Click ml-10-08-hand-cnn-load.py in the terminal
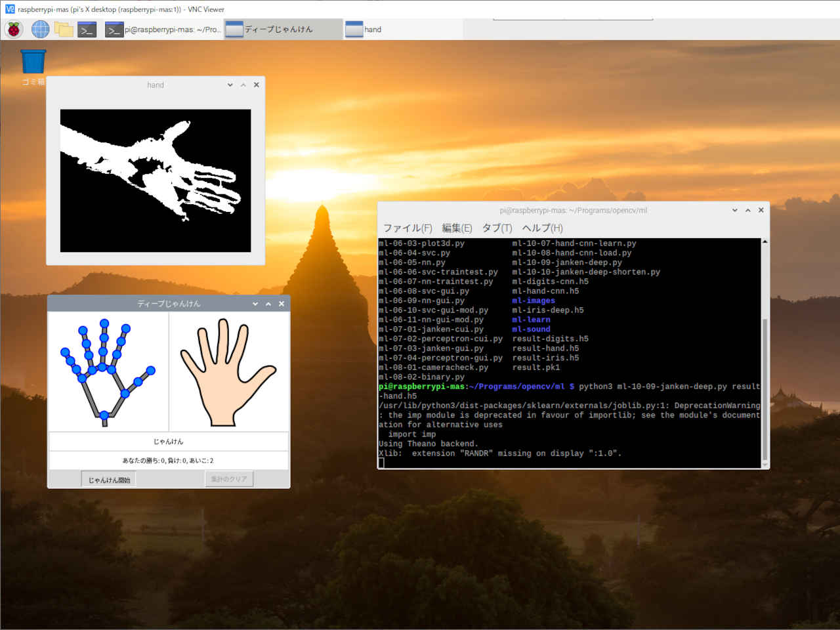 click(572, 253)
